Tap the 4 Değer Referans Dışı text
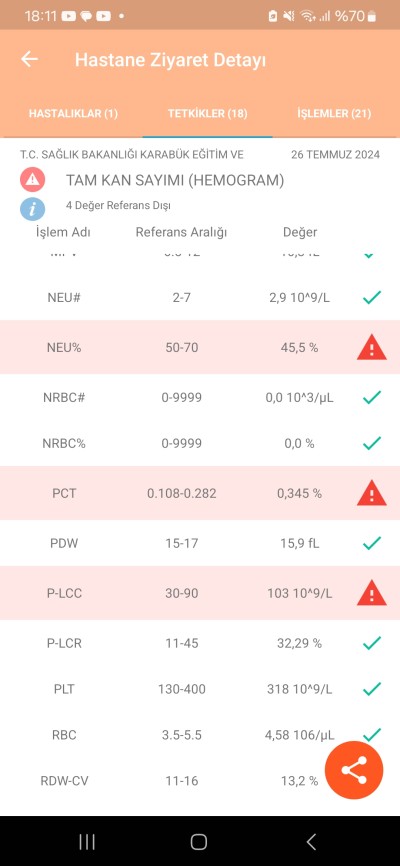Image resolution: width=400 pixels, height=866 pixels. click(x=118, y=205)
